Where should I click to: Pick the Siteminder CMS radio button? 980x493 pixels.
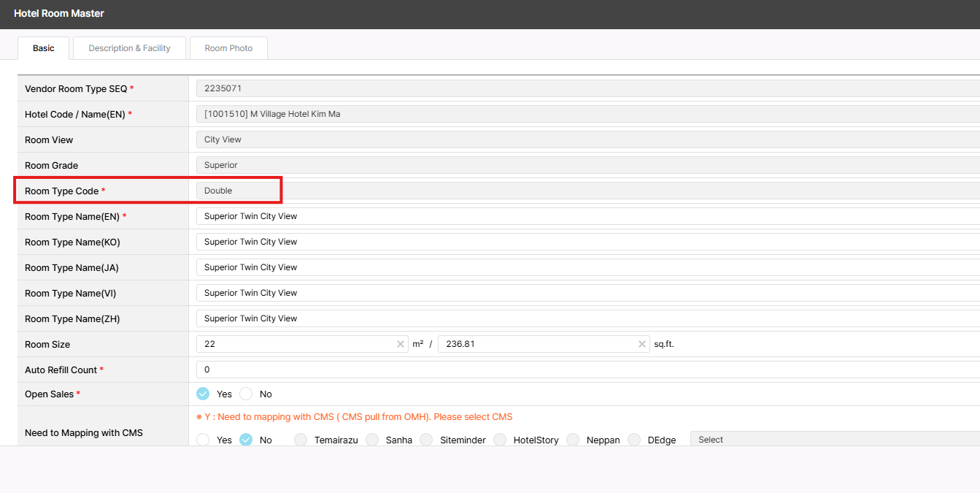426,440
